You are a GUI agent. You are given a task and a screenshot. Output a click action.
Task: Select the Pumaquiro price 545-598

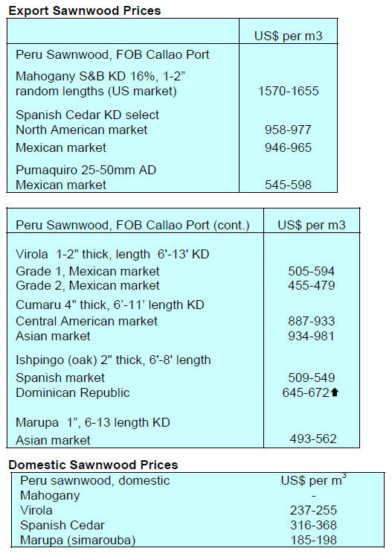[x=289, y=185]
